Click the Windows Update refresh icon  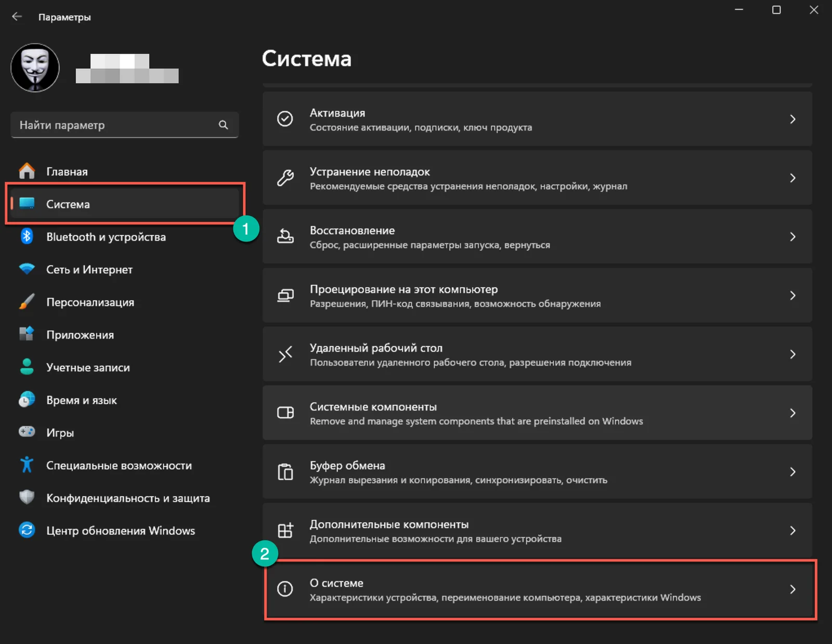click(27, 530)
